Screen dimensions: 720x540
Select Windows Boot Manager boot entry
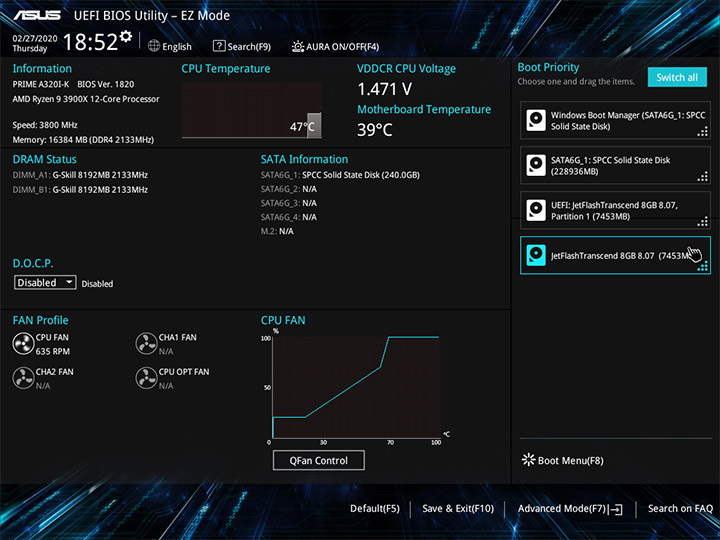615,120
